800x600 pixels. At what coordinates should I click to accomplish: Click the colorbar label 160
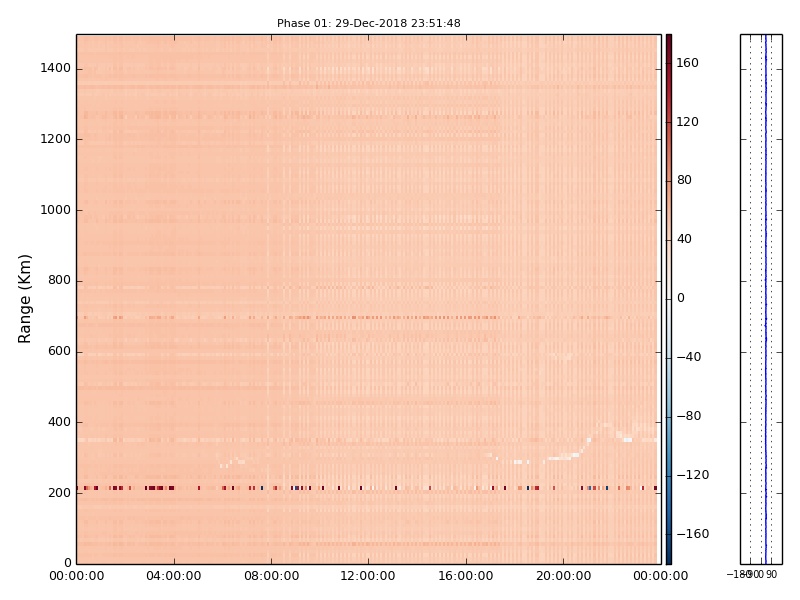point(687,63)
